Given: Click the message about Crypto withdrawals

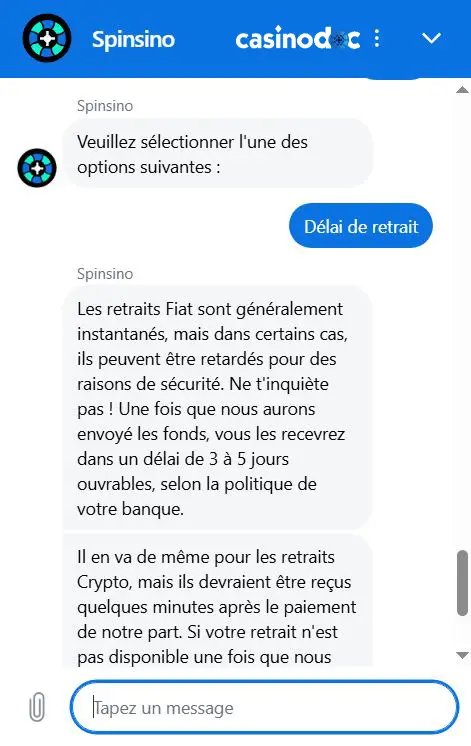Looking at the screenshot, I should click(217, 600).
